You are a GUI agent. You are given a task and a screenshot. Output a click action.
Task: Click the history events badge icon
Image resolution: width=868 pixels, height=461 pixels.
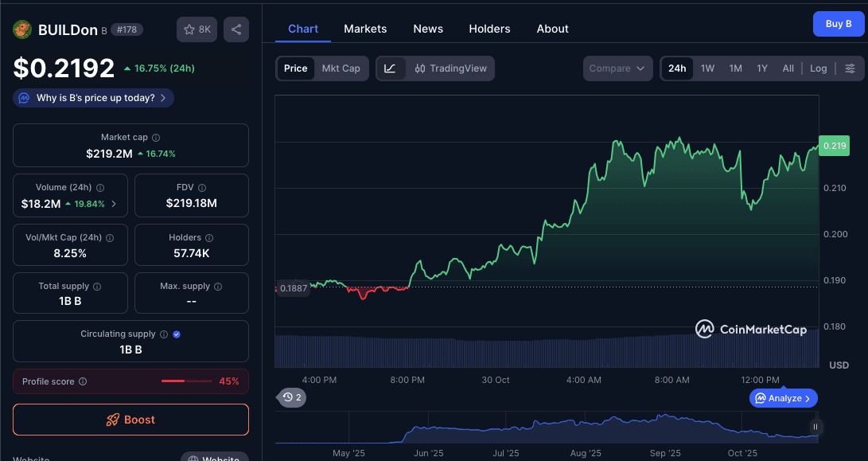291,397
